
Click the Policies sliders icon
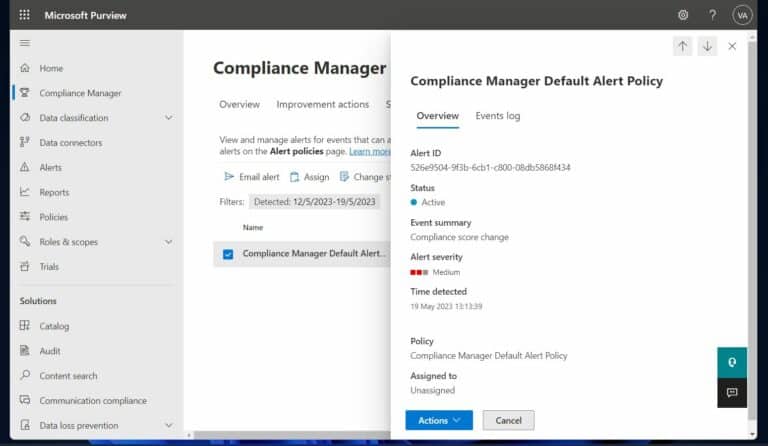[x=25, y=216]
